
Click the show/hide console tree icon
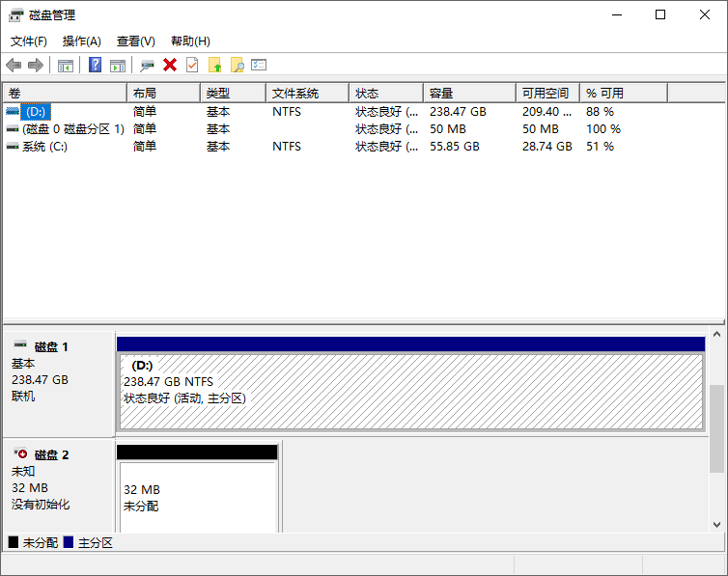(x=66, y=65)
